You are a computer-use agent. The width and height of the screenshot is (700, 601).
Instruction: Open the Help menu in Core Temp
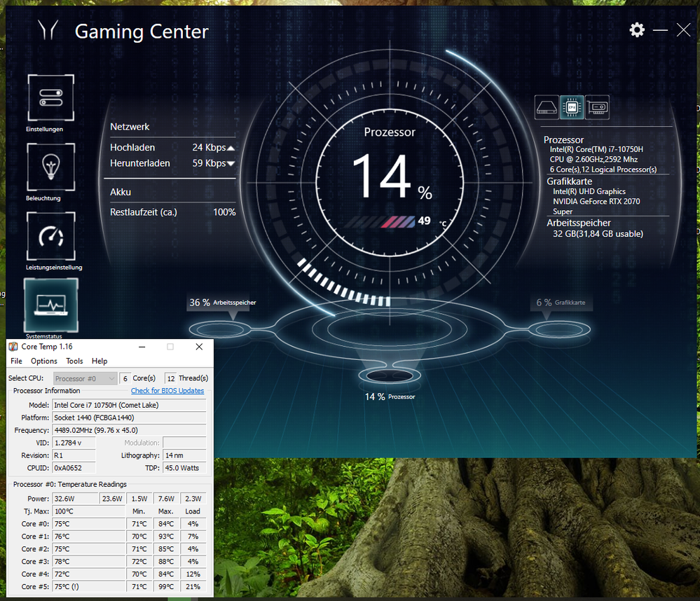99,361
